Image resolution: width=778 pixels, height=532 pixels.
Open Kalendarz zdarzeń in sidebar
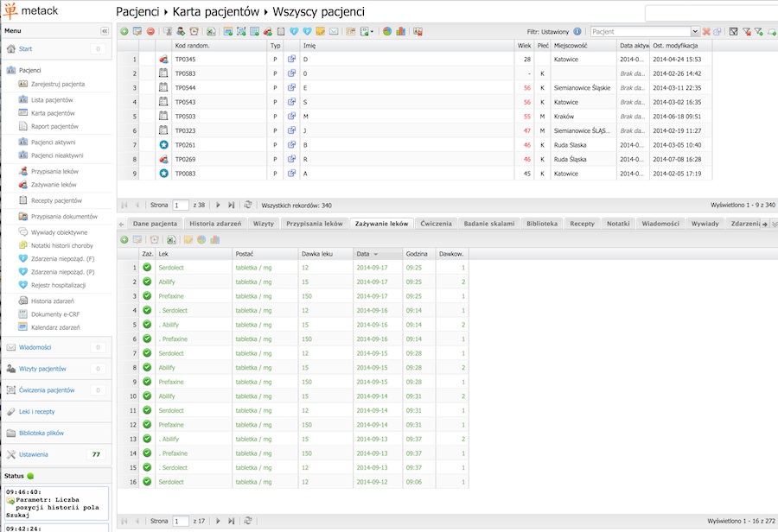(55, 327)
